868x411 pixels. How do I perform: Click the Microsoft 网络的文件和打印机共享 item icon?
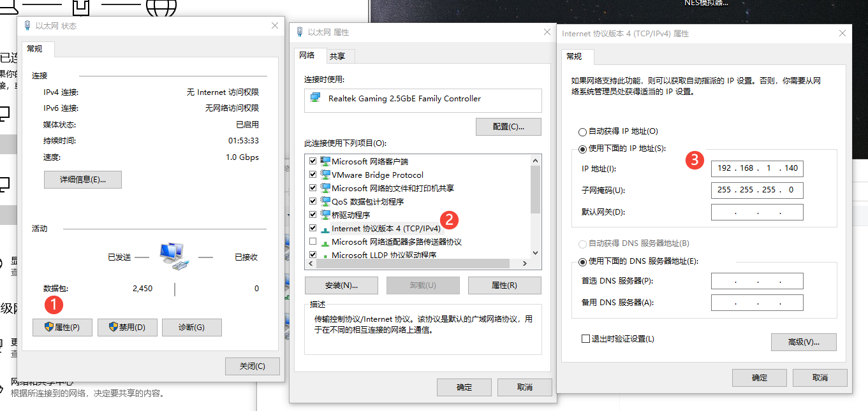point(325,188)
